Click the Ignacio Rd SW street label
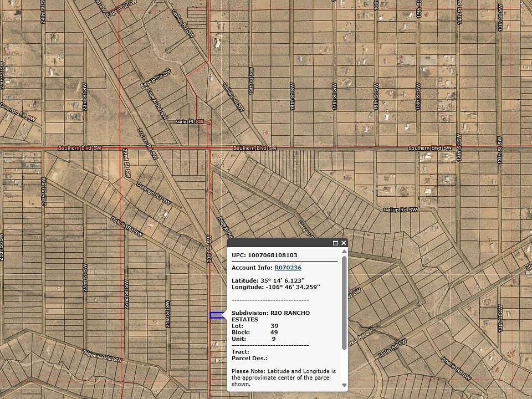Viewport: 532px width, 399px height. (x=456, y=369)
